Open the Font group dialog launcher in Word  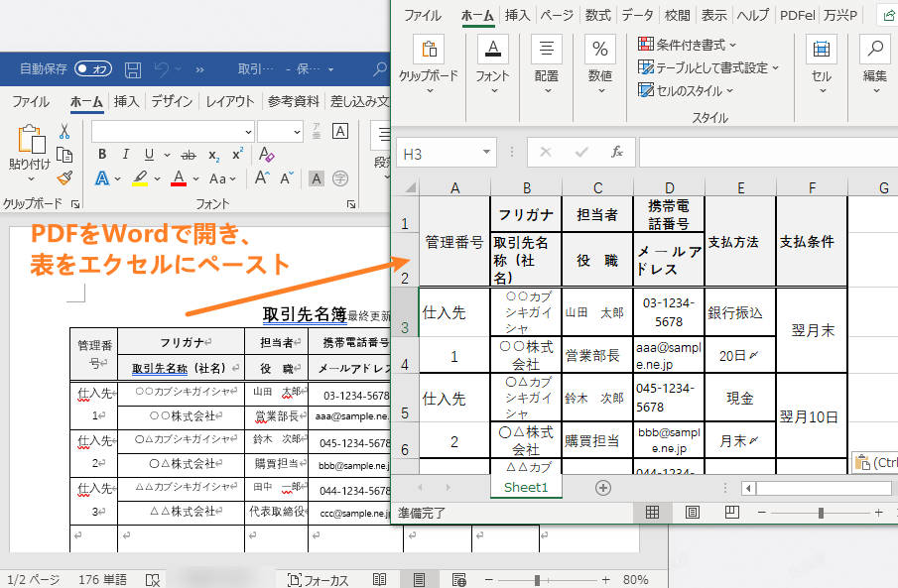[x=351, y=204]
